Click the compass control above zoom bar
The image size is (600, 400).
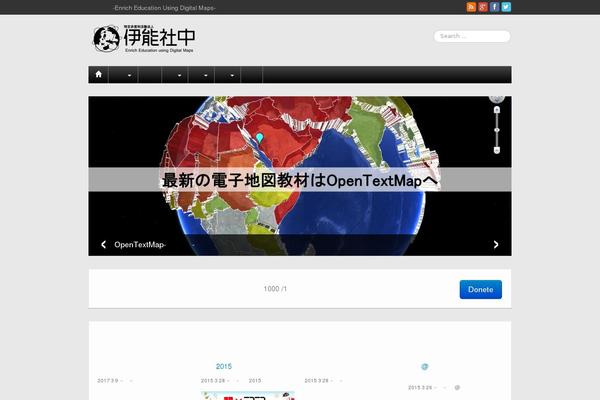[497, 99]
